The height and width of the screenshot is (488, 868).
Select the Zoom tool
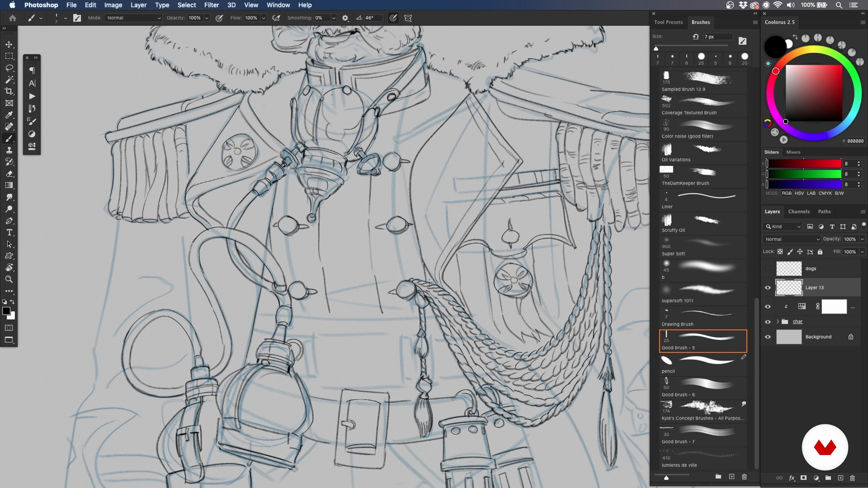tap(9, 279)
